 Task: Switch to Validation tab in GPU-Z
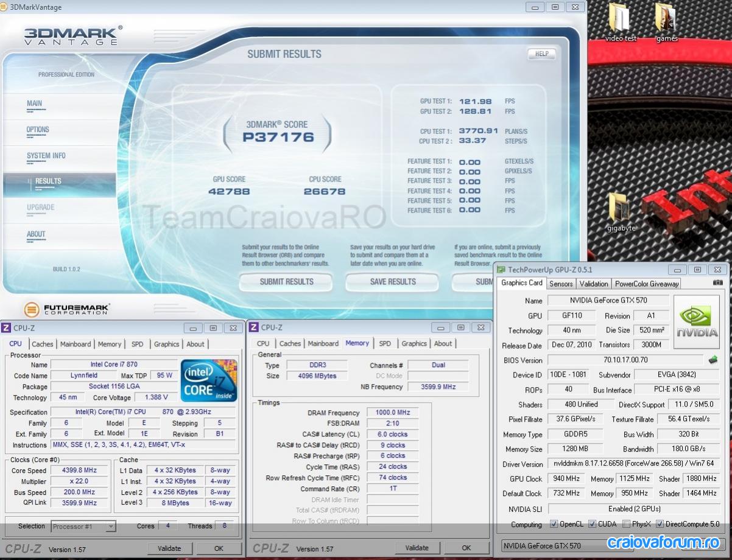coord(594,284)
